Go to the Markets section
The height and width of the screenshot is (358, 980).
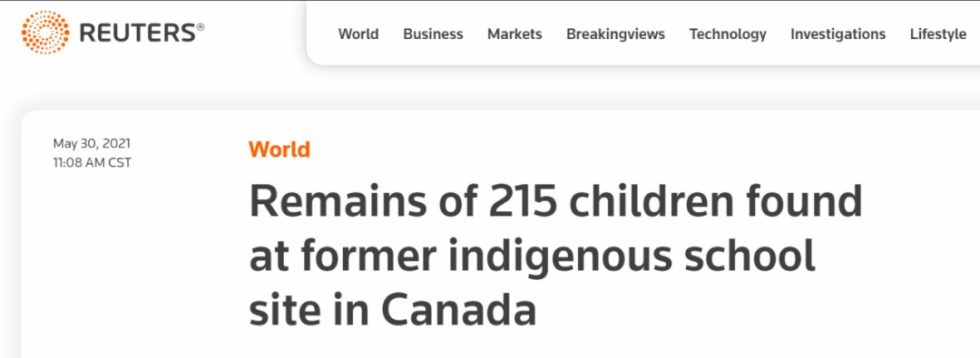(514, 34)
